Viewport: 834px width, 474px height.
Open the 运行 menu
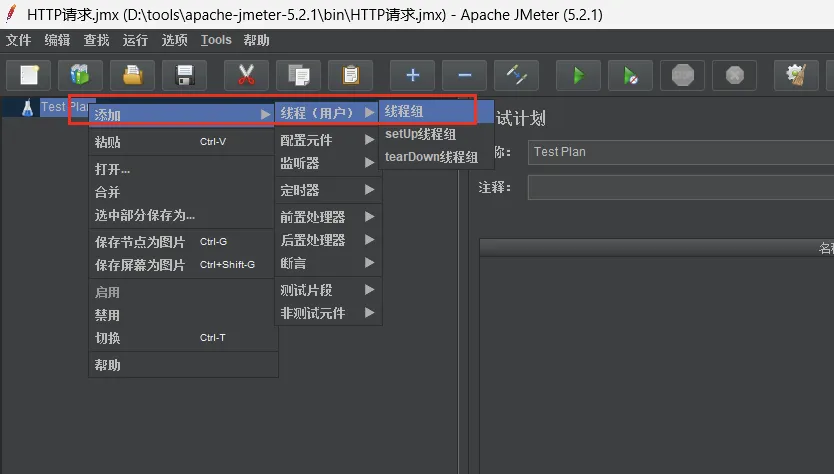pyautogui.click(x=135, y=40)
